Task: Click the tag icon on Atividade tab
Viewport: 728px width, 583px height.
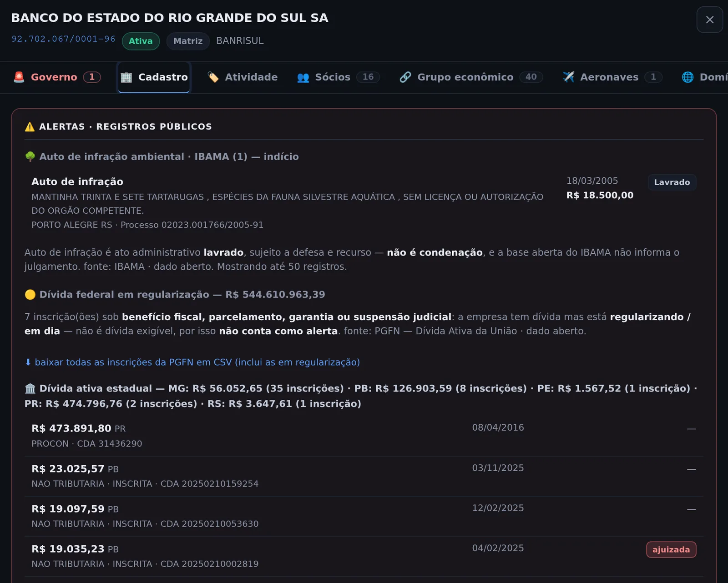Action: pos(213,77)
